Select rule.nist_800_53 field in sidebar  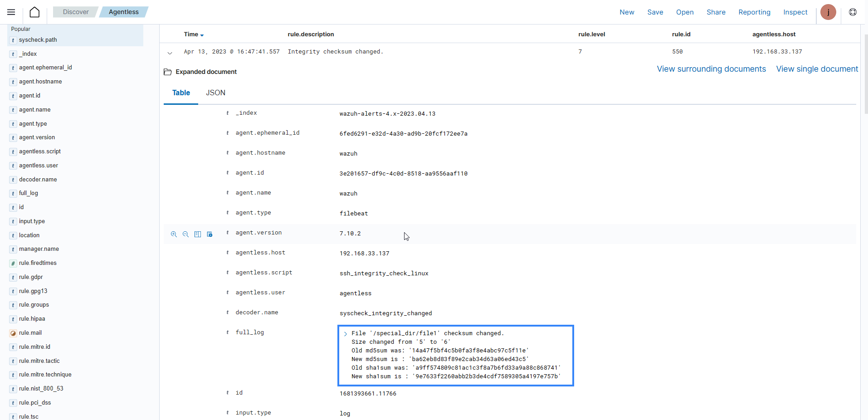point(41,389)
